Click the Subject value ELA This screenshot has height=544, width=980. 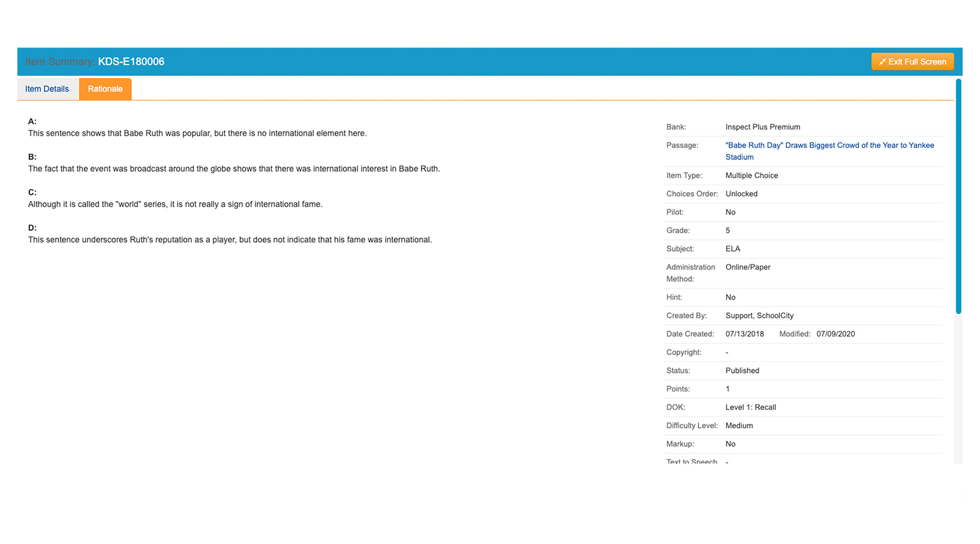(x=733, y=249)
